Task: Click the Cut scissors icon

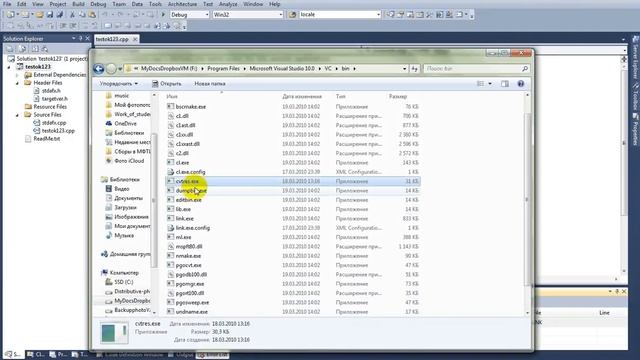Action: 72,15
